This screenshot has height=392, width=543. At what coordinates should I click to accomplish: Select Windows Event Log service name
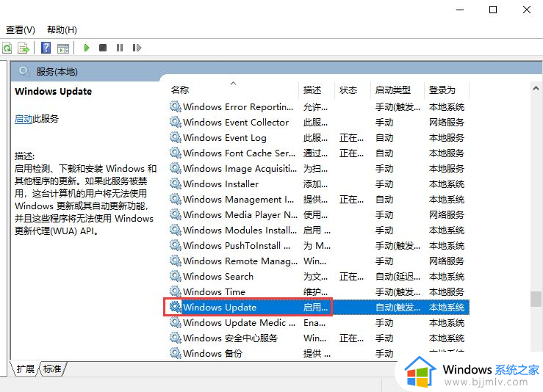(225, 138)
